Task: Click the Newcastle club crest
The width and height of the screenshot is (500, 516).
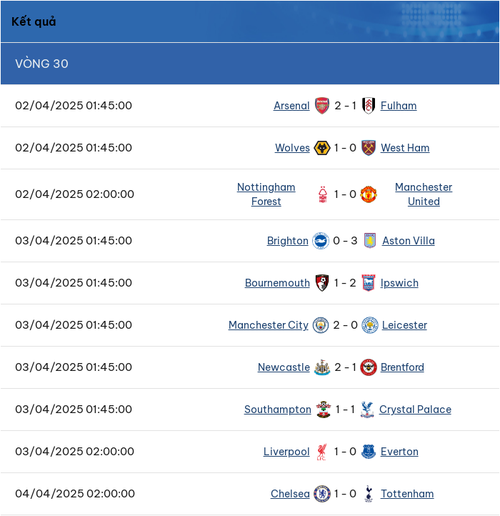Action: 322,367
